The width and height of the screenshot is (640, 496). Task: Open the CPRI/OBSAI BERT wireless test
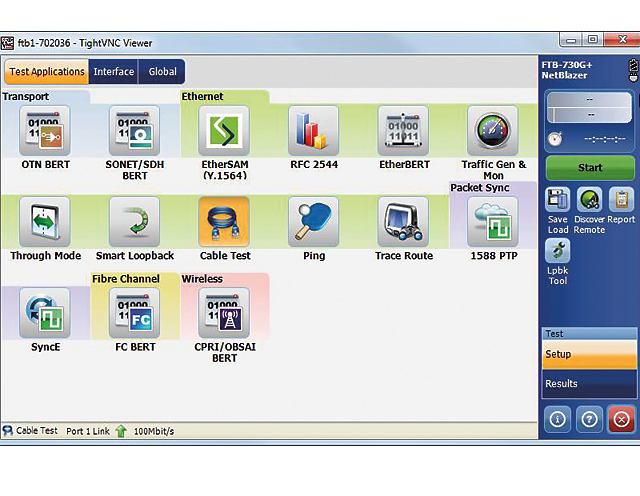click(x=224, y=313)
